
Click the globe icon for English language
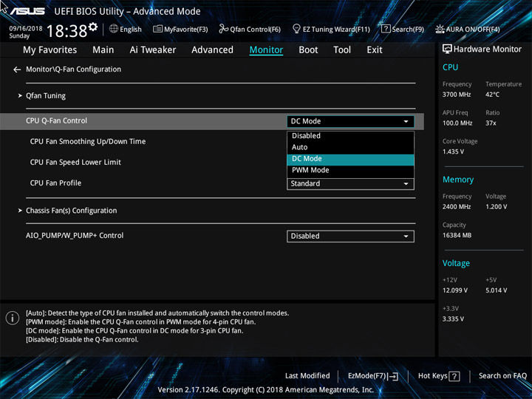(114, 29)
